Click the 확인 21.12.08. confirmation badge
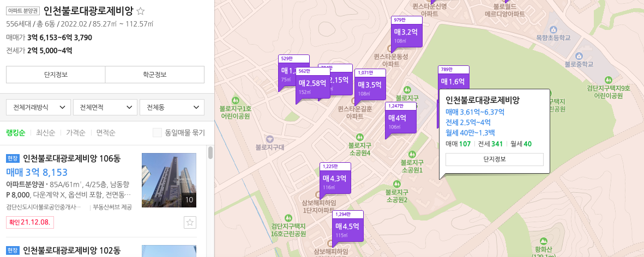 30,223
